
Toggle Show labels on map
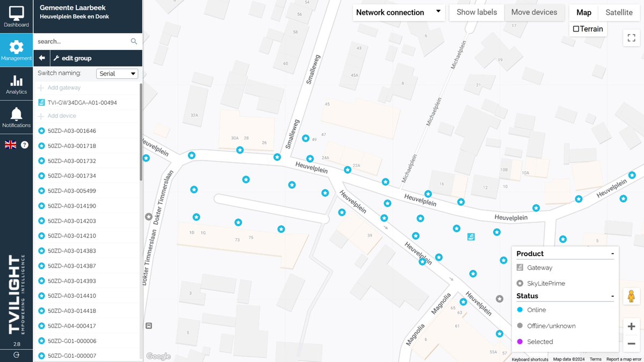pos(477,12)
